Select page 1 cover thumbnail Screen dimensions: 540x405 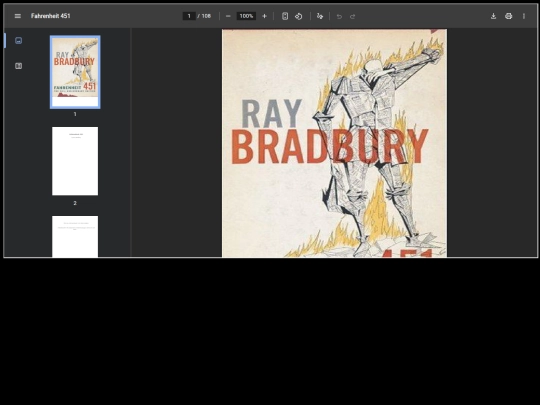click(x=75, y=72)
